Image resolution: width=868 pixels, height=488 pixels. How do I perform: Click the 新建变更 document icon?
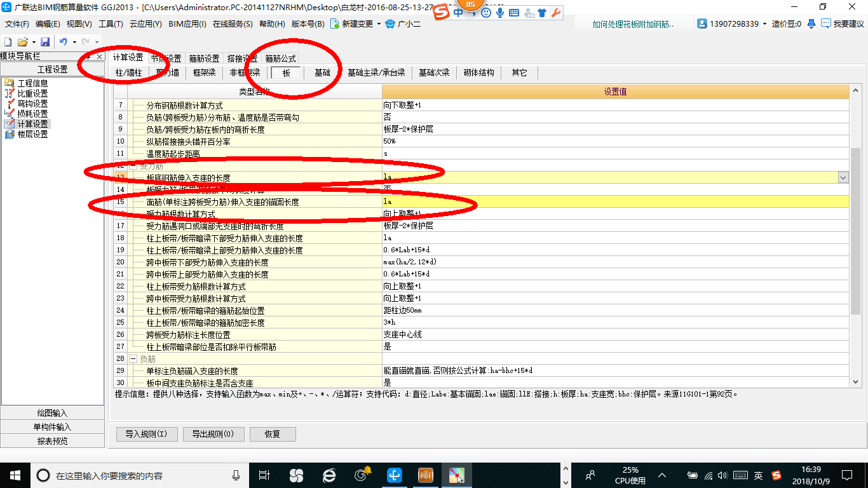pos(335,24)
